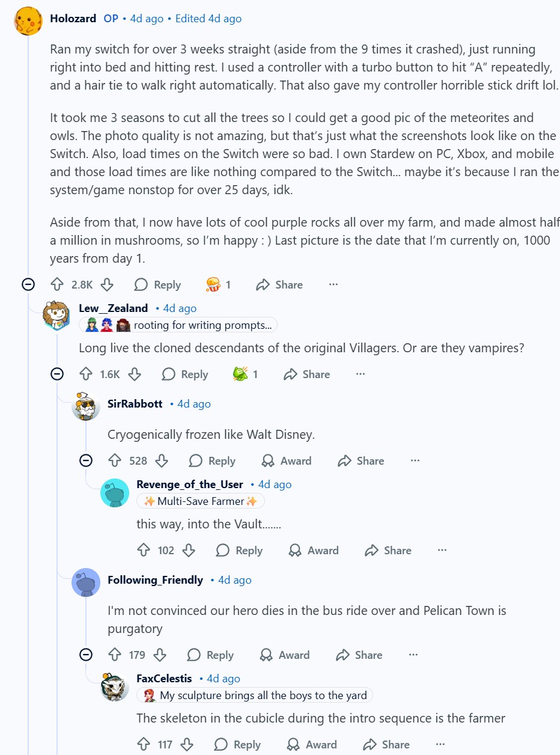Click the popcorn award icon on Holozard's comment
560x755 pixels.
coord(213,285)
